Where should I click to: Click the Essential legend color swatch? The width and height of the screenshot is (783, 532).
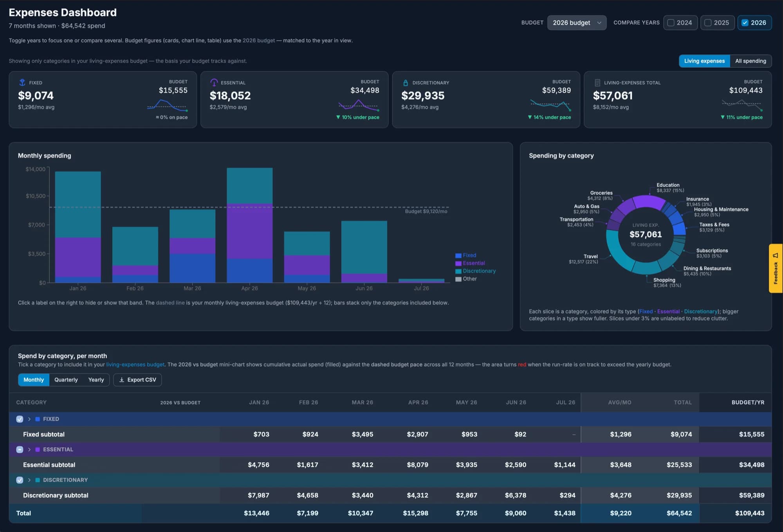(x=458, y=263)
